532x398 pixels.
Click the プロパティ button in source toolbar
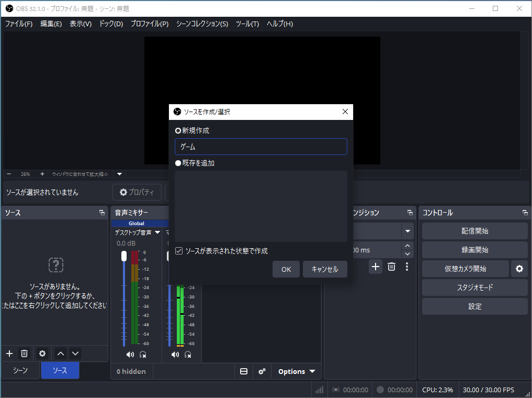[137, 192]
